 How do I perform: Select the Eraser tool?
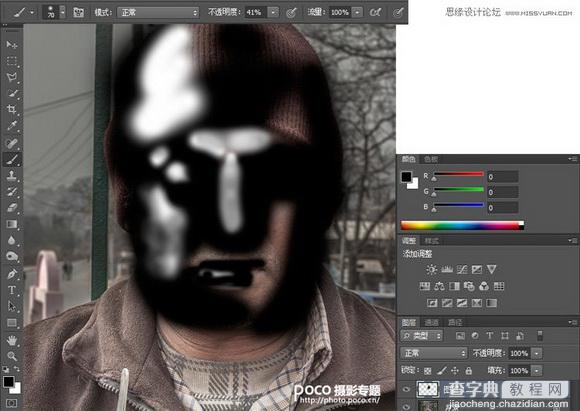[x=11, y=208]
